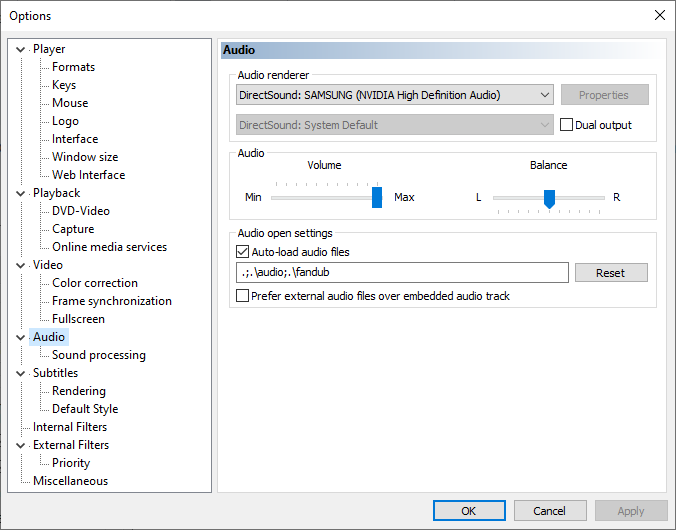Screen dimensions: 676x530
Task: Close the Options dialog window
Action: pyautogui.click(x=660, y=16)
